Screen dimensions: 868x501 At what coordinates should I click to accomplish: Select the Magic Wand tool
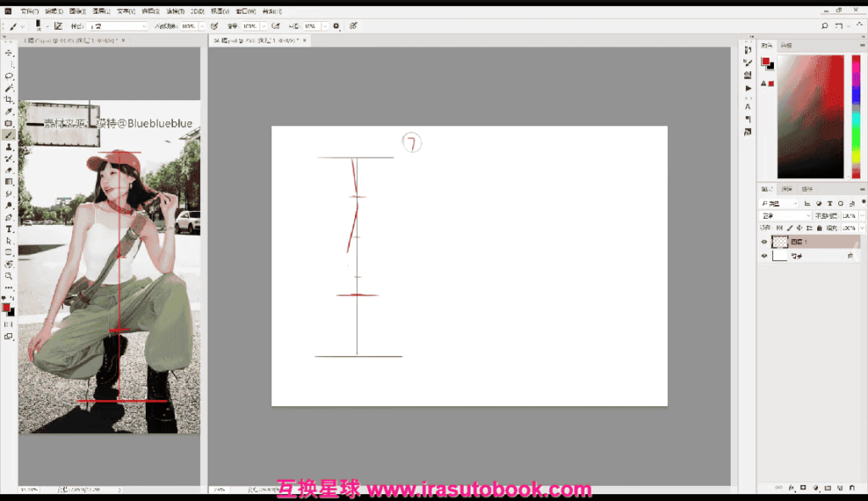point(8,88)
